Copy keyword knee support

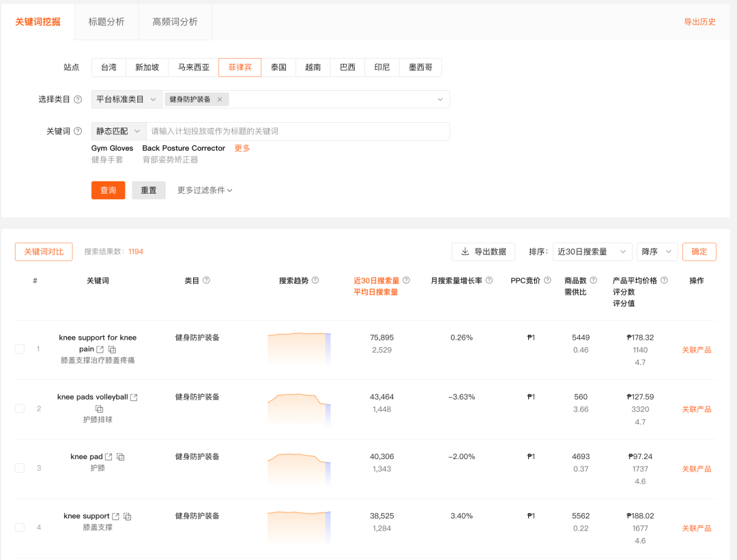pos(128,516)
